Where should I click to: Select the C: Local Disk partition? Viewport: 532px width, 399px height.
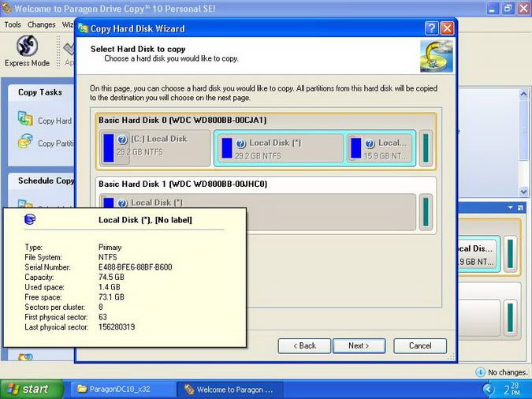coord(155,148)
